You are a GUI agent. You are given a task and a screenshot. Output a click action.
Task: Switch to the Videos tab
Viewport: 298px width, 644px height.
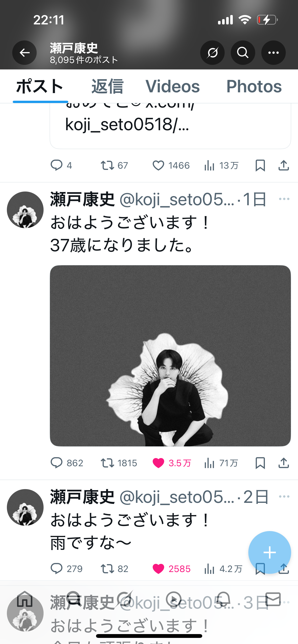click(x=173, y=86)
